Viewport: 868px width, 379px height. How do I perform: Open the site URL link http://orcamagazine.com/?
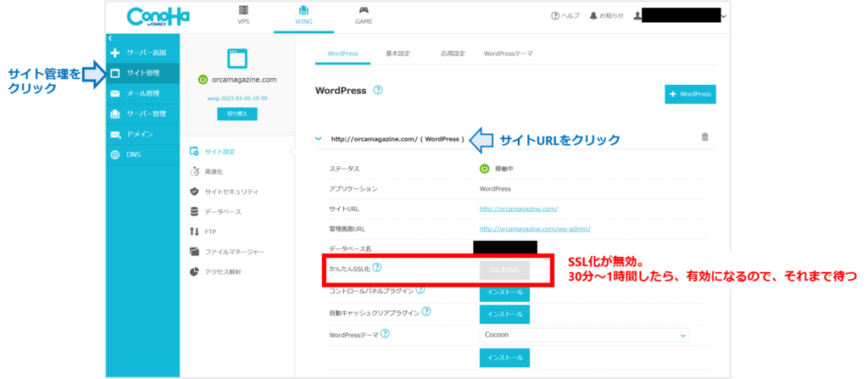tap(518, 209)
